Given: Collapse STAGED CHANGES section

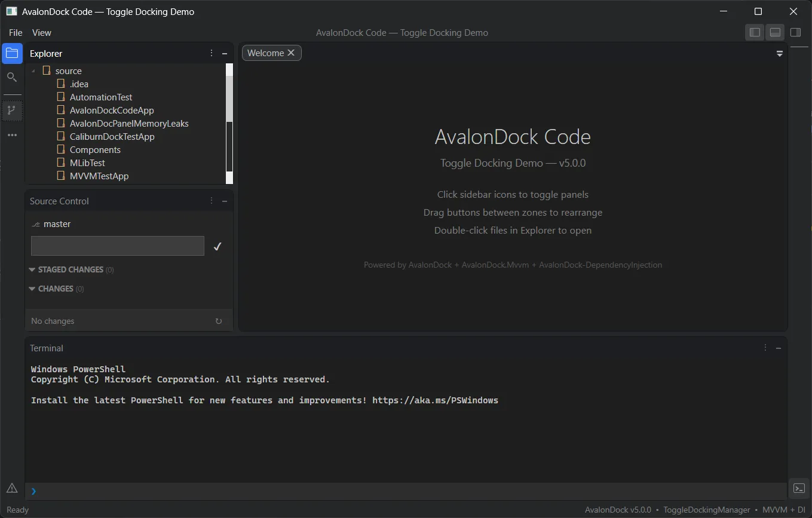Looking at the screenshot, I should pyautogui.click(x=32, y=269).
